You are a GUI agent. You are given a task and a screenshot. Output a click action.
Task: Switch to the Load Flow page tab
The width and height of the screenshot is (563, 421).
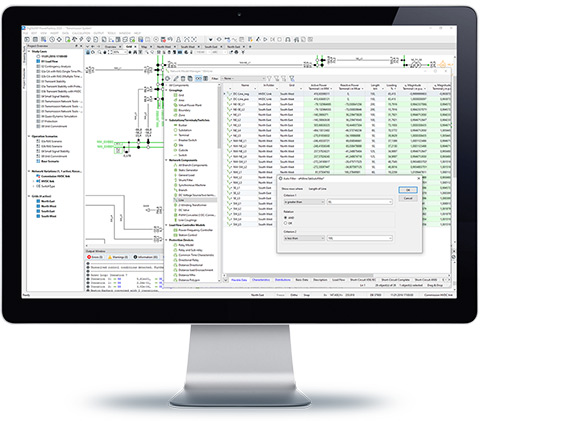click(x=338, y=280)
